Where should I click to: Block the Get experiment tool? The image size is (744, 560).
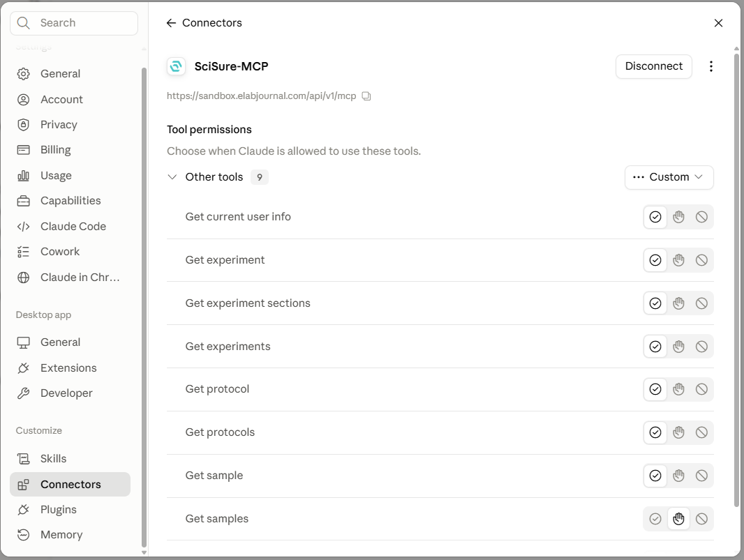tap(701, 260)
